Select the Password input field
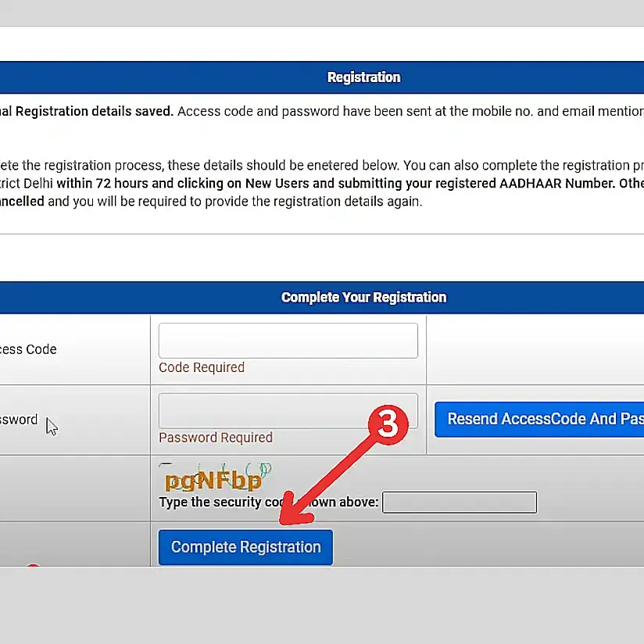 tap(288, 410)
